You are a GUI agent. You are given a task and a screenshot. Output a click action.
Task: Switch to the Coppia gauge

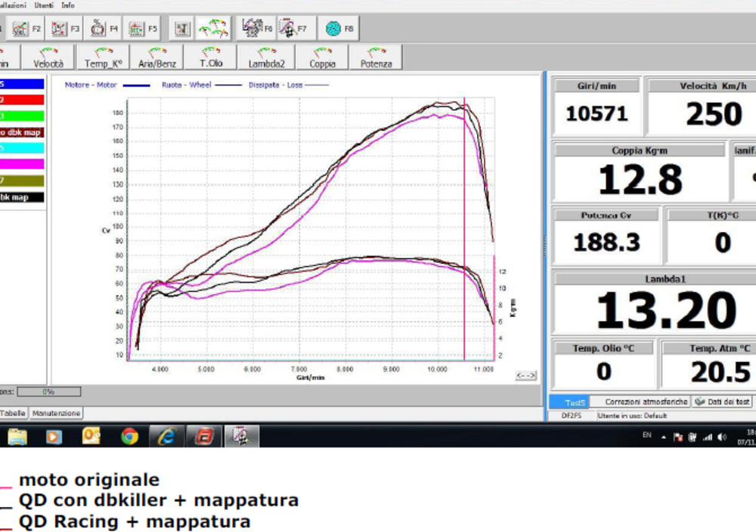click(x=323, y=58)
